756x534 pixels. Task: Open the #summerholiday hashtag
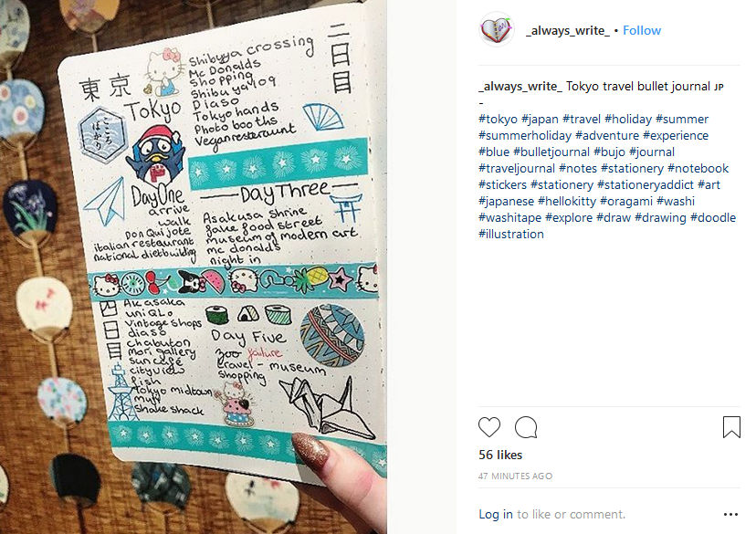pyautogui.click(x=525, y=135)
